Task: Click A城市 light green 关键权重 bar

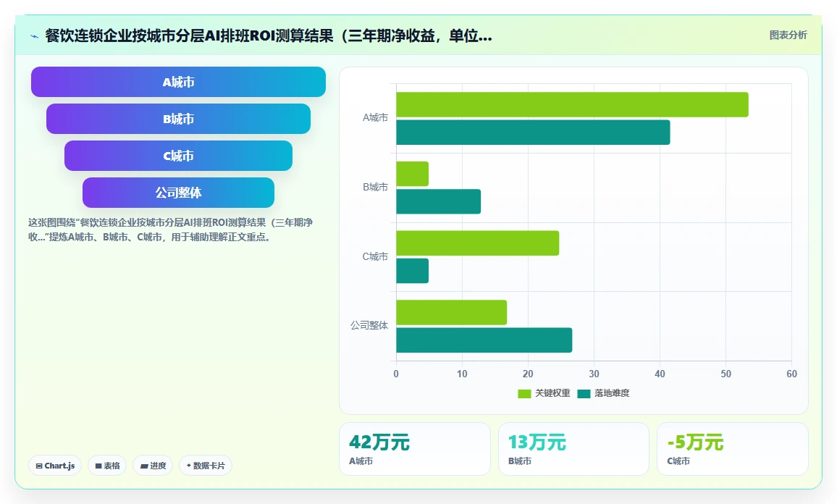Action: pyautogui.click(x=572, y=105)
